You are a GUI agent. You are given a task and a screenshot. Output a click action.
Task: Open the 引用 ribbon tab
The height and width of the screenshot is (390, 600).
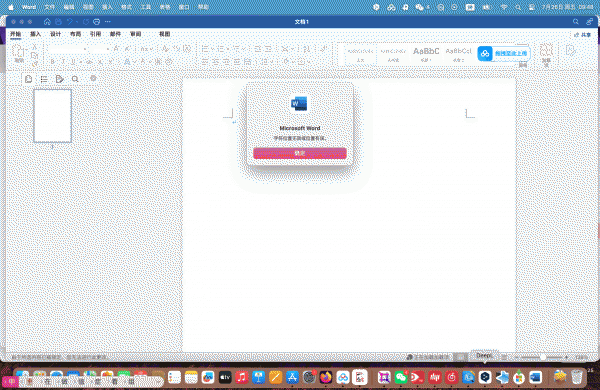tap(95, 34)
